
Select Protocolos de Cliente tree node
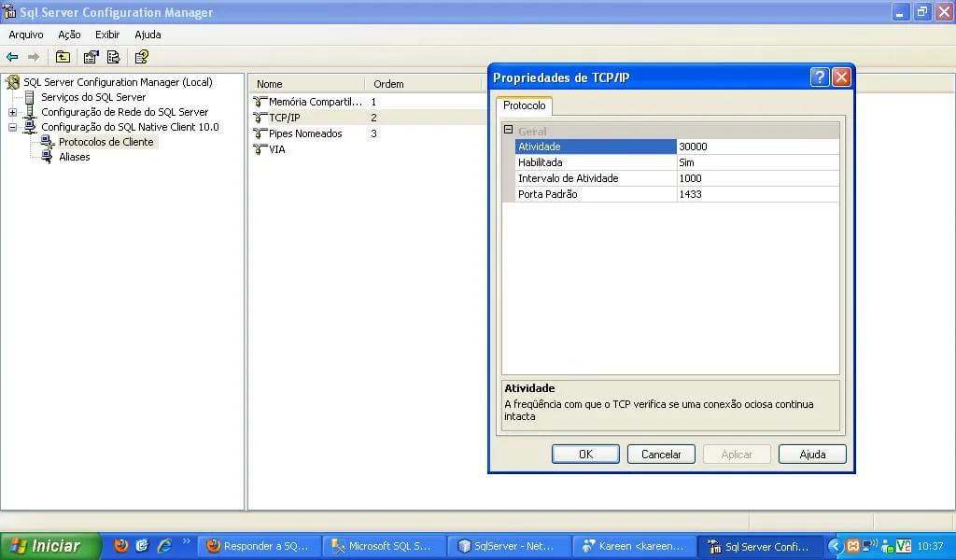[106, 142]
